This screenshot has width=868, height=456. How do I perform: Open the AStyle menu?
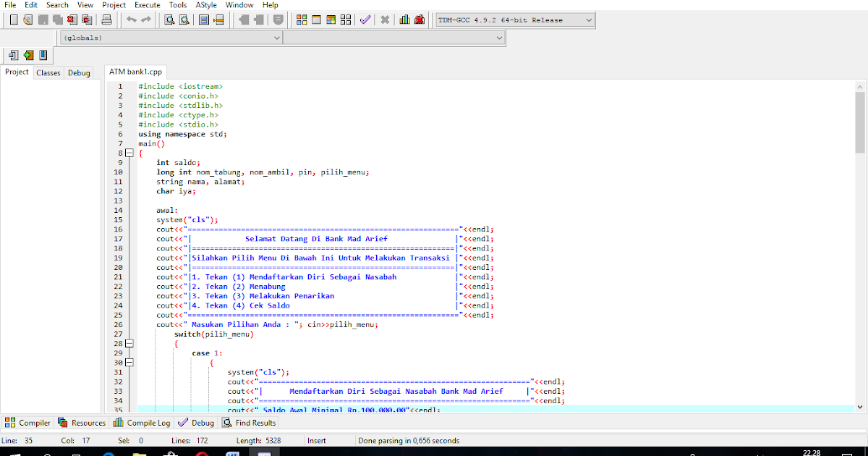[x=205, y=5]
